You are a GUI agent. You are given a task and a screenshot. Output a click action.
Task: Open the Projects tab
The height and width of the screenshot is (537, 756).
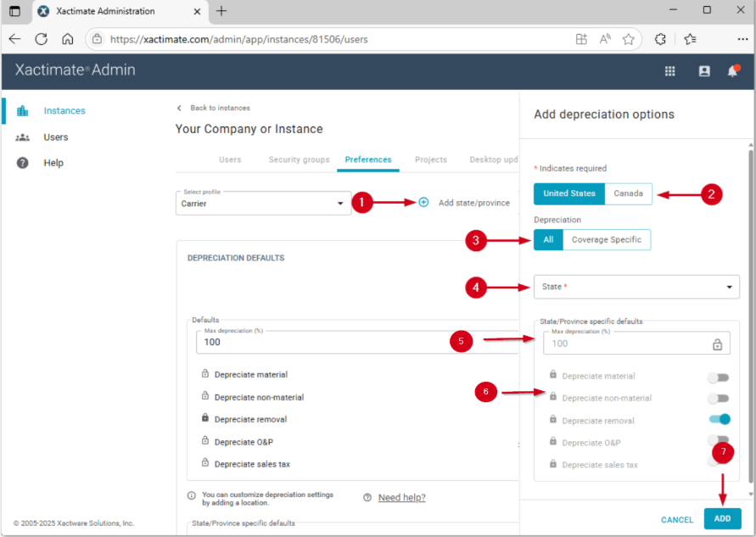[431, 159]
